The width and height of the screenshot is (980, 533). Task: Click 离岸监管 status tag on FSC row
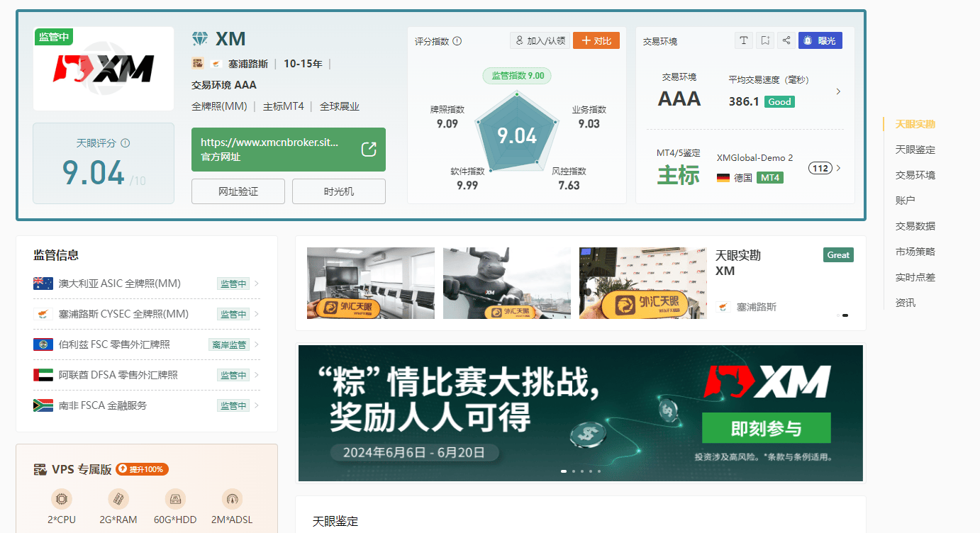click(x=229, y=344)
